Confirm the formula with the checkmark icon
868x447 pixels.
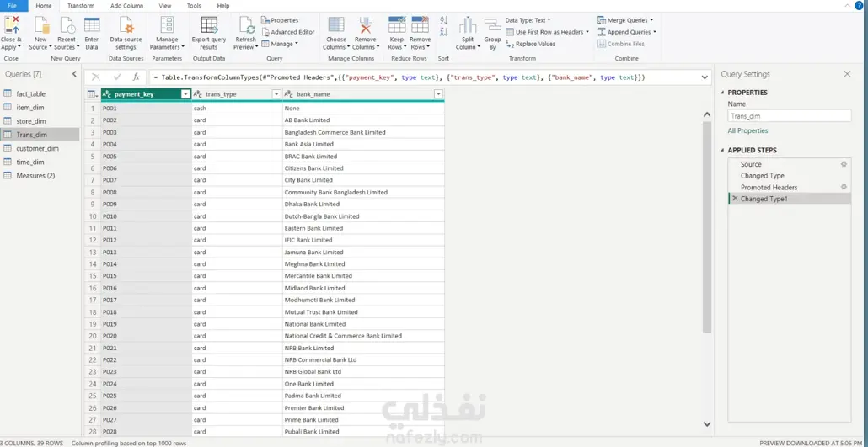(x=117, y=77)
